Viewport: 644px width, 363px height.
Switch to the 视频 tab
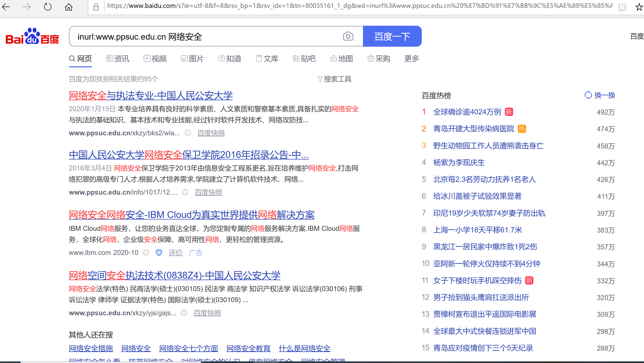coord(155,58)
